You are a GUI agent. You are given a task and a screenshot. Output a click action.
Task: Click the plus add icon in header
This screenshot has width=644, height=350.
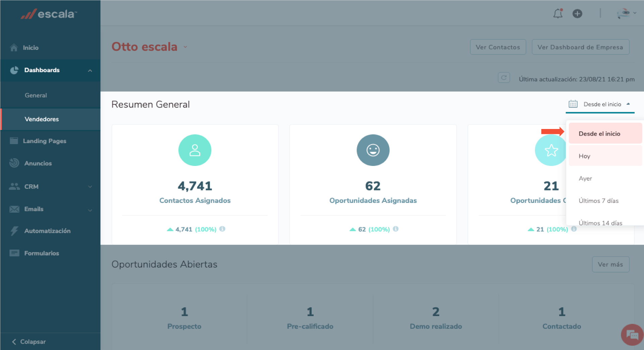(577, 14)
